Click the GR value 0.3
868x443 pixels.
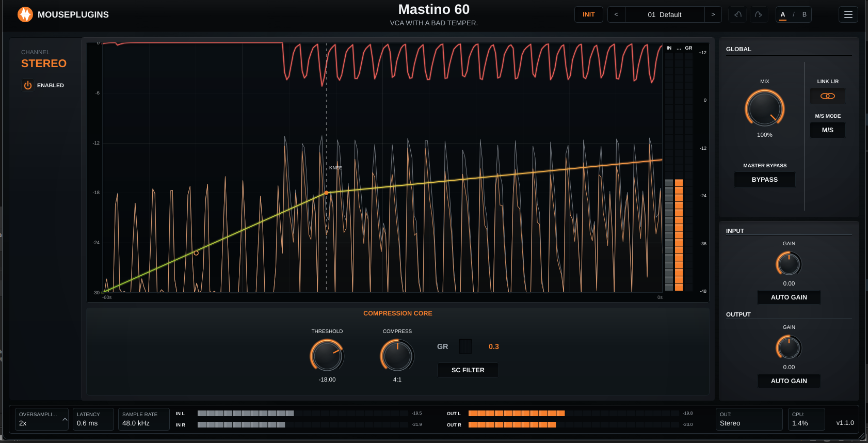click(x=494, y=346)
